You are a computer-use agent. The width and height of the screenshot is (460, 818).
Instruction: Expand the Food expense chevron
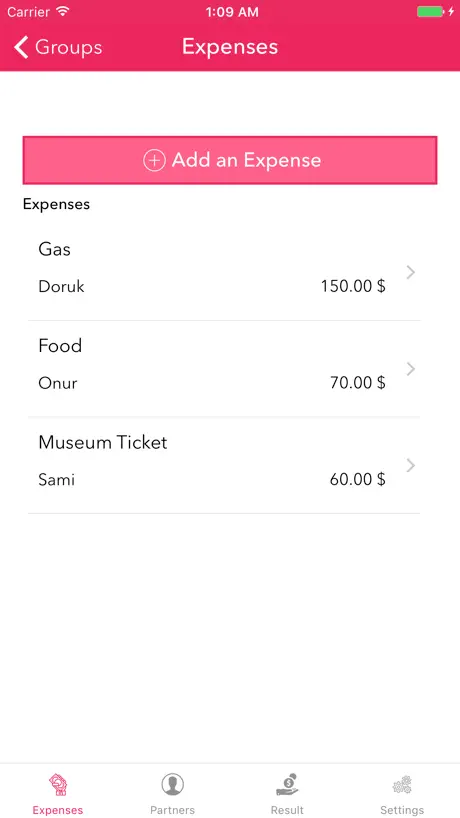point(411,369)
